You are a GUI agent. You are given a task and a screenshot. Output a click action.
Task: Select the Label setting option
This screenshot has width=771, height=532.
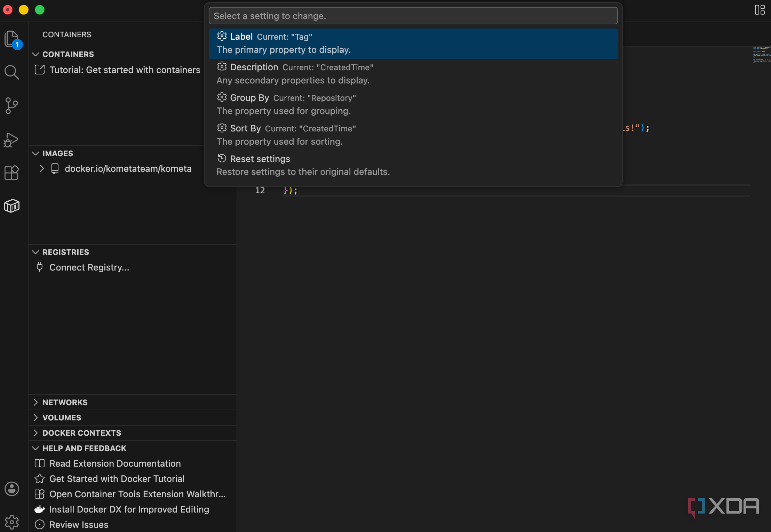tap(413, 43)
